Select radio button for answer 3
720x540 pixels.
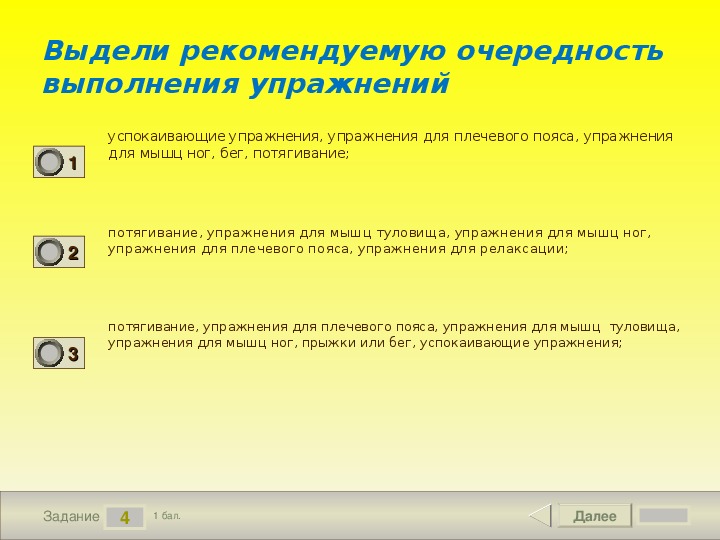[59, 353]
